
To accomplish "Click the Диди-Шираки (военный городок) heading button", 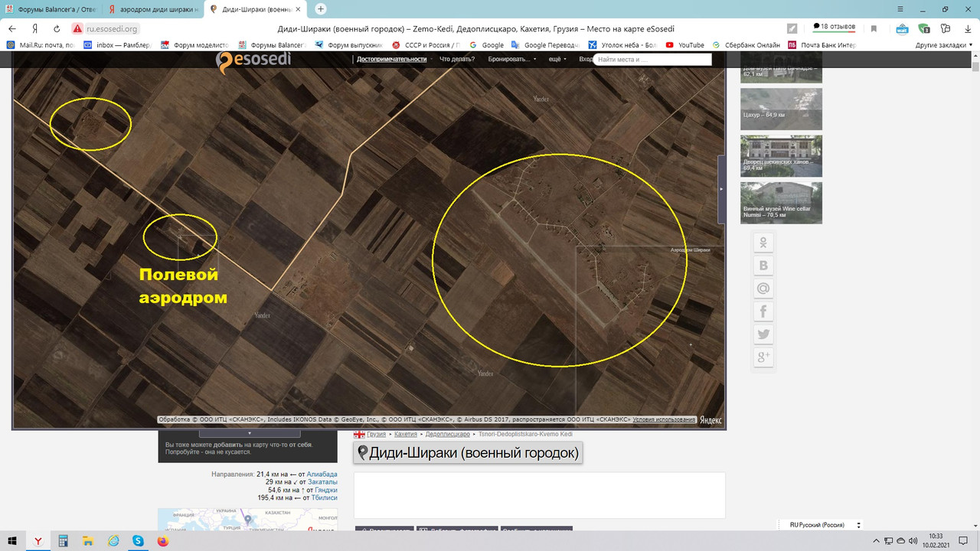I will (468, 452).
